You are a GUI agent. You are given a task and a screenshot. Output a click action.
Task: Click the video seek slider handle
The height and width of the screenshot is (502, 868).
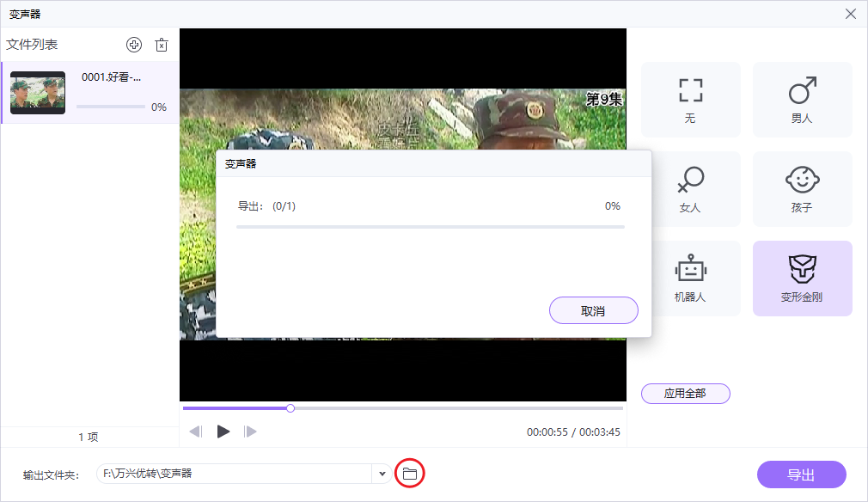(x=290, y=408)
